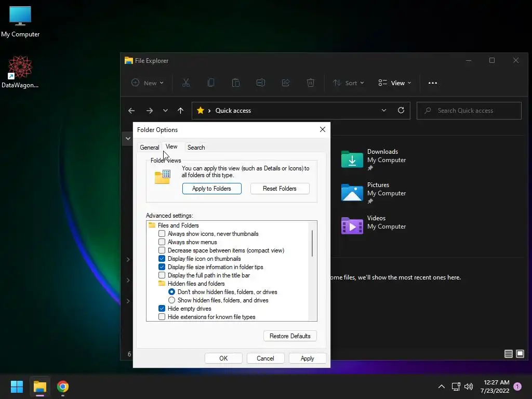532x399 pixels.
Task: Click the Cut scissors icon in File Explorer
Action: [x=186, y=83]
